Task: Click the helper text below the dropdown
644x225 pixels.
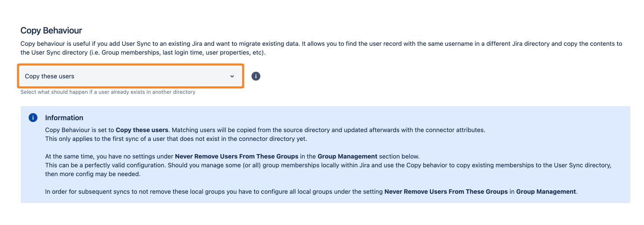Action: (108, 92)
